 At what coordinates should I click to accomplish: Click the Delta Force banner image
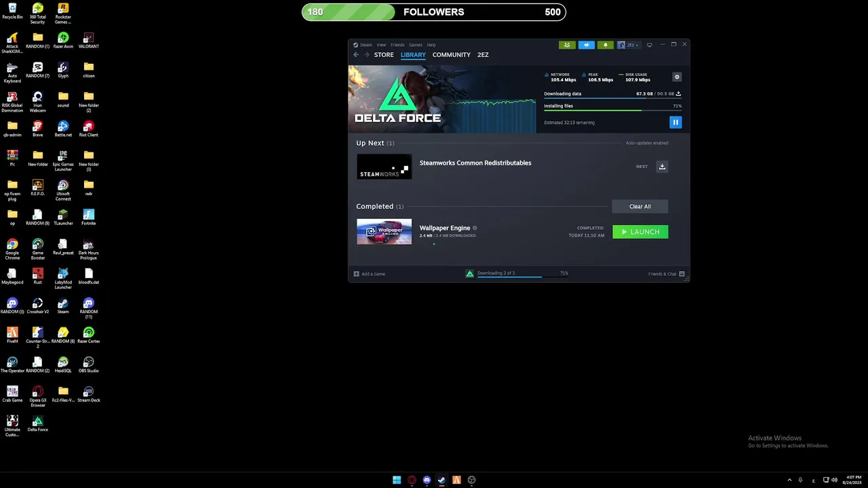(x=442, y=99)
